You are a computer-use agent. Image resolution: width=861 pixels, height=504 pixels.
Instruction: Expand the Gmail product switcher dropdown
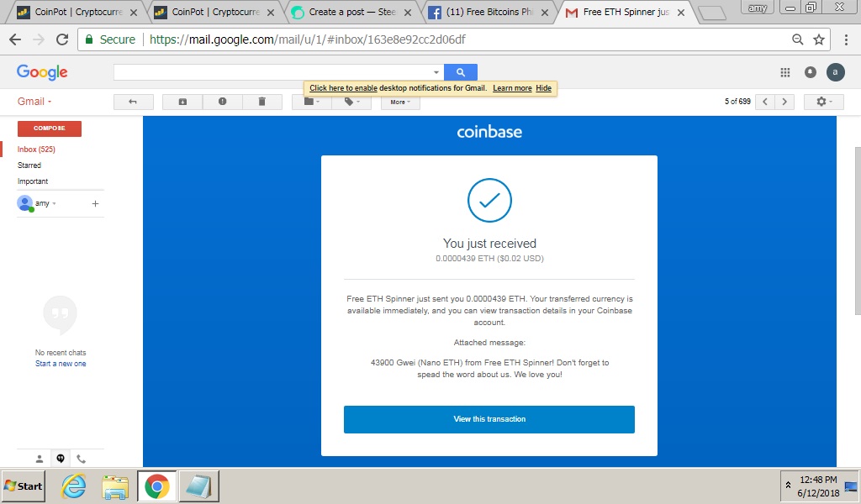point(34,102)
